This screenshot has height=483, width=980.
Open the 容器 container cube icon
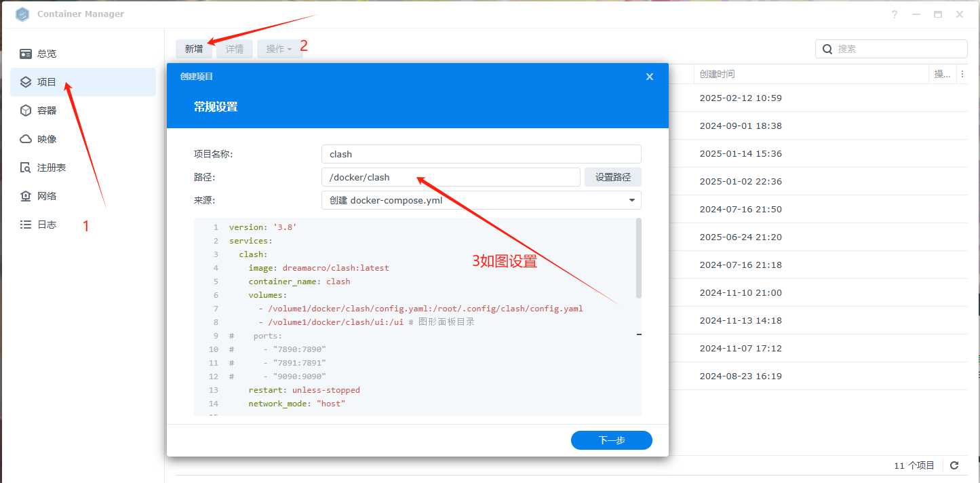pyautogui.click(x=26, y=111)
